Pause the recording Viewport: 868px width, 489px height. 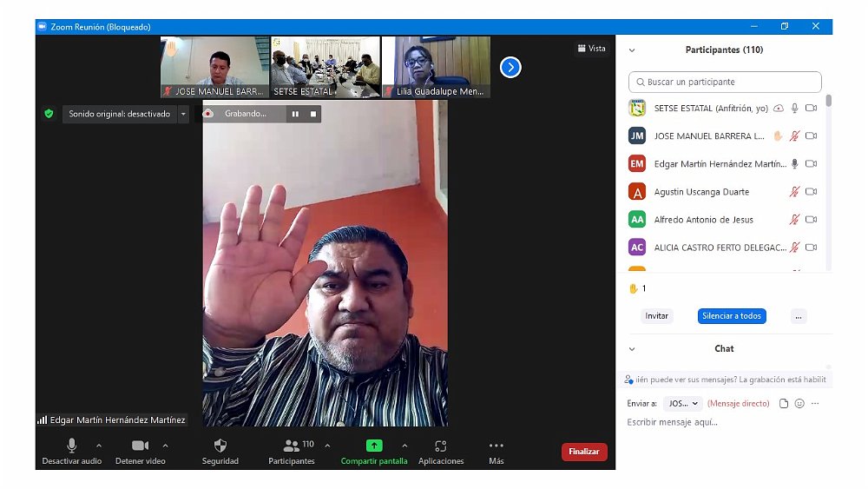click(295, 114)
